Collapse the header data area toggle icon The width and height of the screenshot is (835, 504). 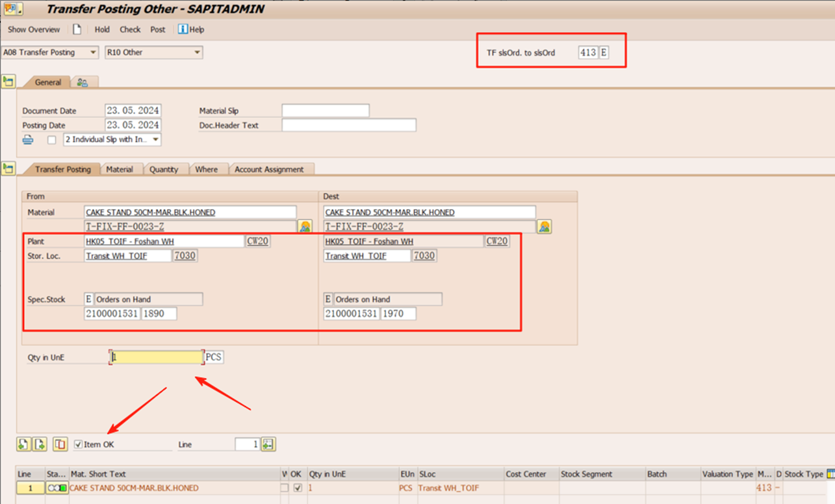[x=8, y=81]
